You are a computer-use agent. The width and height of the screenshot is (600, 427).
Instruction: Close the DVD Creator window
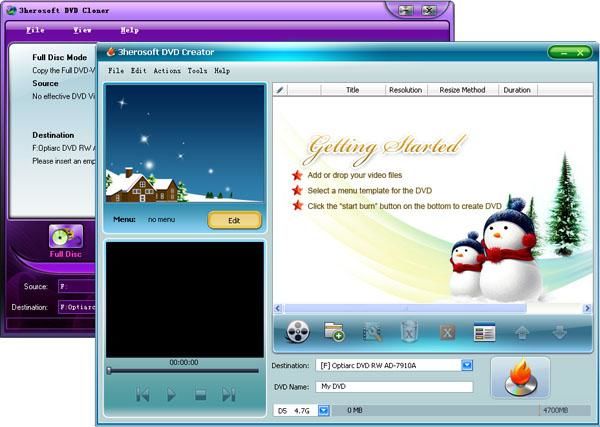[x=580, y=53]
